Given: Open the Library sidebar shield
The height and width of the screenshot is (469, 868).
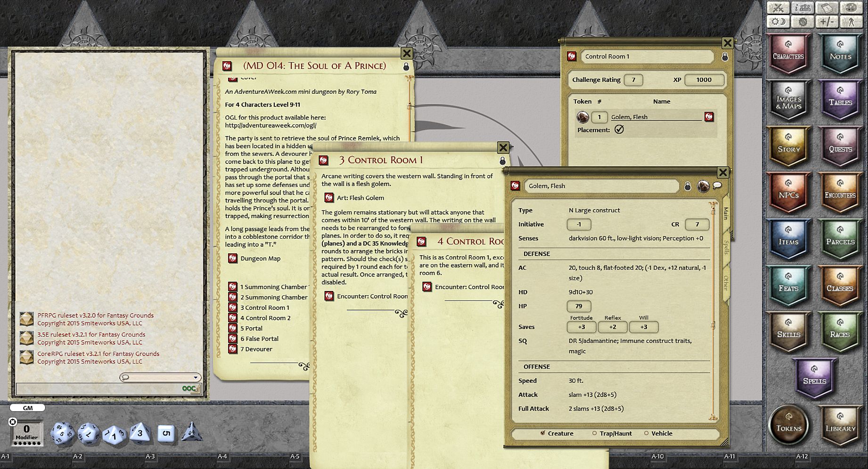Looking at the screenshot, I should coord(840,425).
